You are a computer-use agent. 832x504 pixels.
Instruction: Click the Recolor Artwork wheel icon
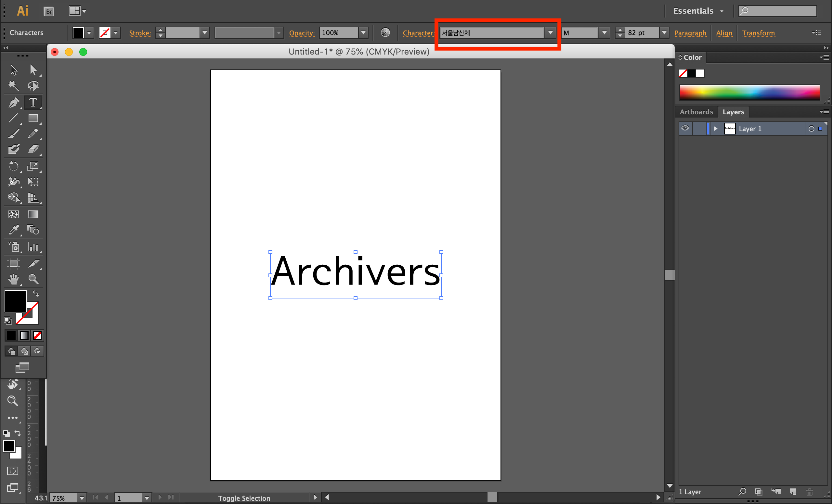[x=385, y=33]
